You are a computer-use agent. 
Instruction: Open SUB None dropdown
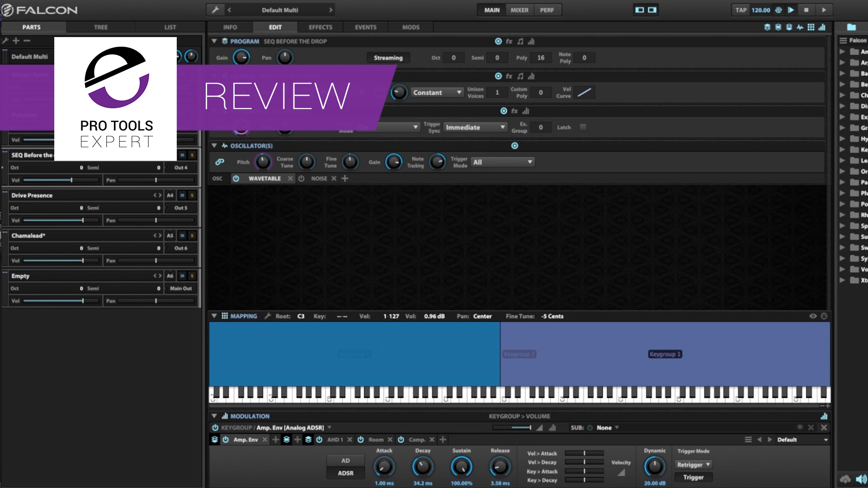(607, 427)
